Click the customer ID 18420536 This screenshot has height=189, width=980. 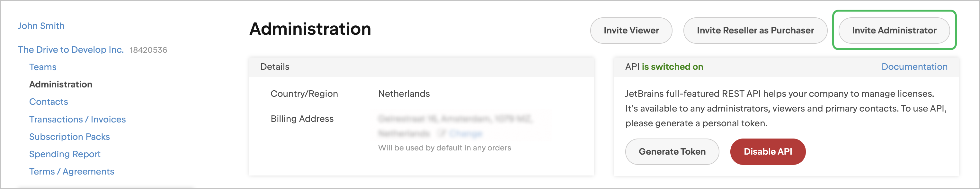point(148,50)
